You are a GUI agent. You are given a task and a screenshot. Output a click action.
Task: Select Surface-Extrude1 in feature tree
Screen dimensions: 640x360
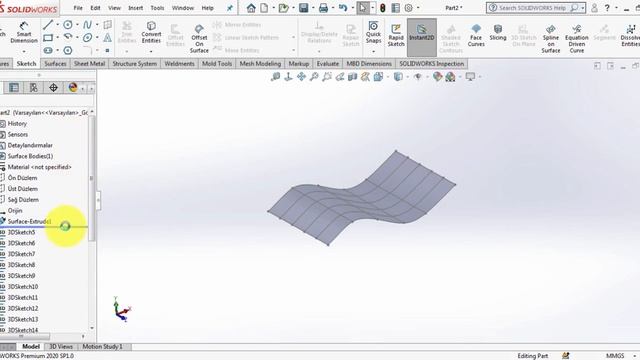(x=29, y=221)
